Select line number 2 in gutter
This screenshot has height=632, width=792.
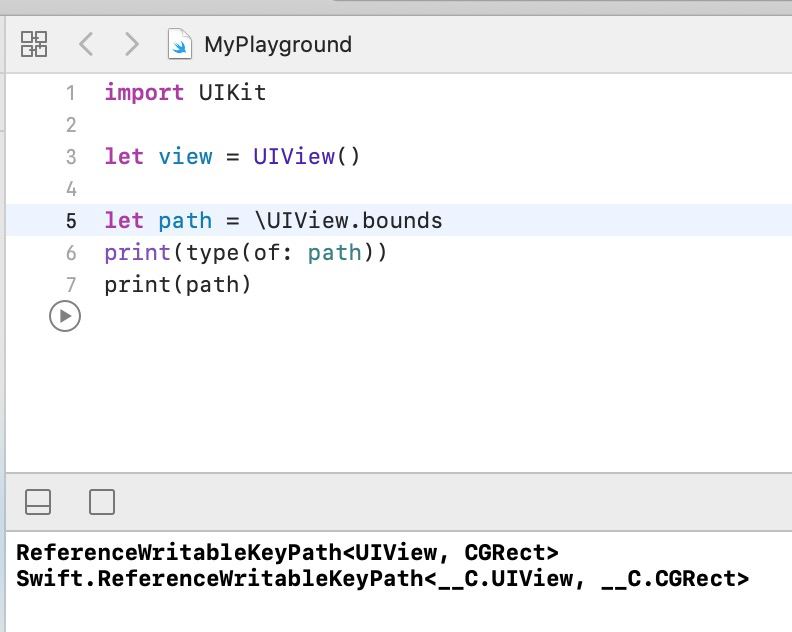71,125
